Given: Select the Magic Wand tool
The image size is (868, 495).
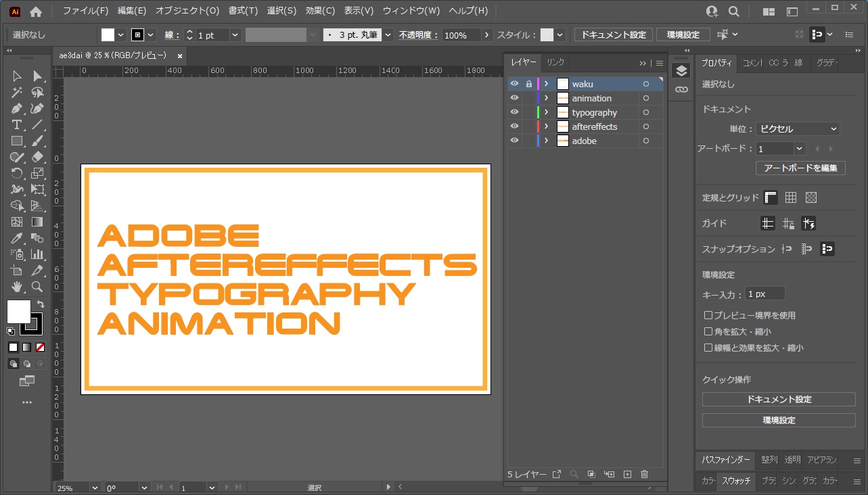Looking at the screenshot, I should tap(17, 93).
